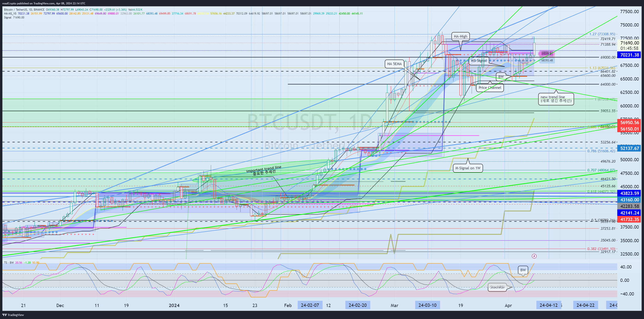
Task: Select the Price Channel annotation callout
Action: (490, 88)
